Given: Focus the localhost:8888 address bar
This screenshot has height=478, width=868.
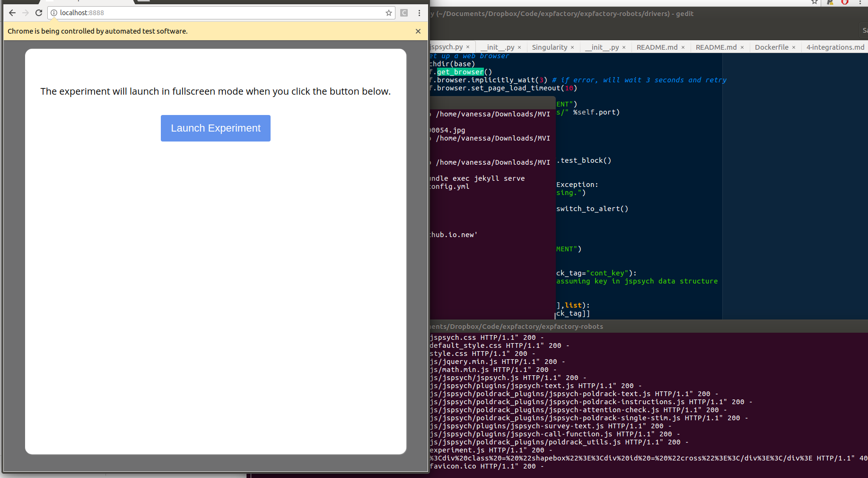Looking at the screenshot, I should pos(221,13).
